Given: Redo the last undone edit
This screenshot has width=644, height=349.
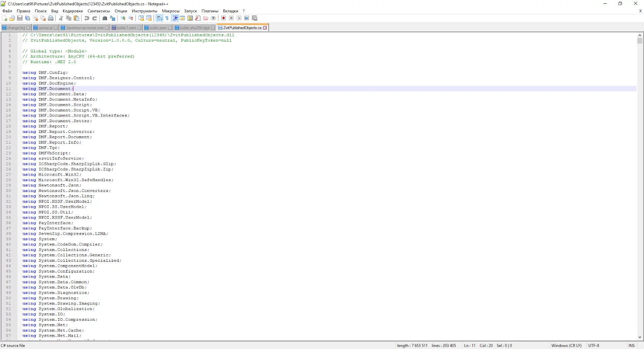Looking at the screenshot, I should pos(94,18).
